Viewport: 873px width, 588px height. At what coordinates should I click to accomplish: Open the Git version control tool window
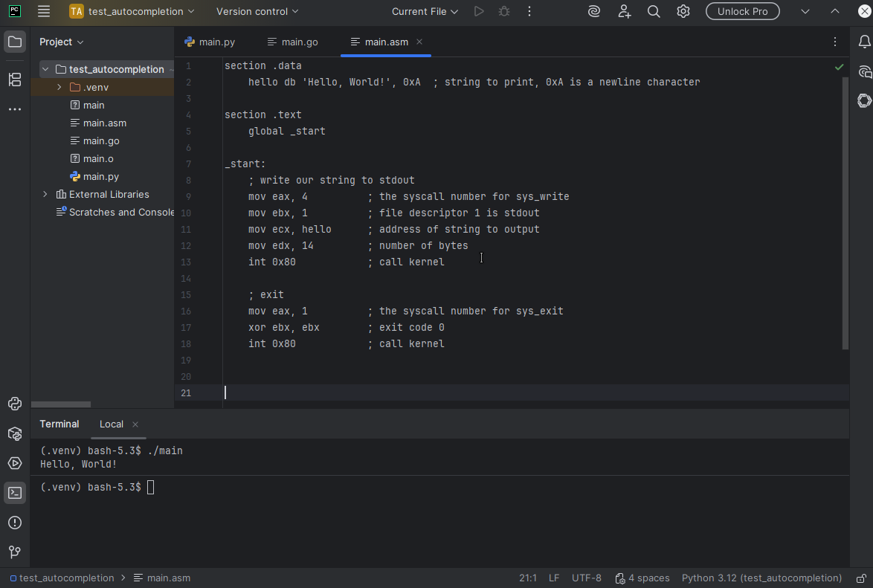coord(15,552)
